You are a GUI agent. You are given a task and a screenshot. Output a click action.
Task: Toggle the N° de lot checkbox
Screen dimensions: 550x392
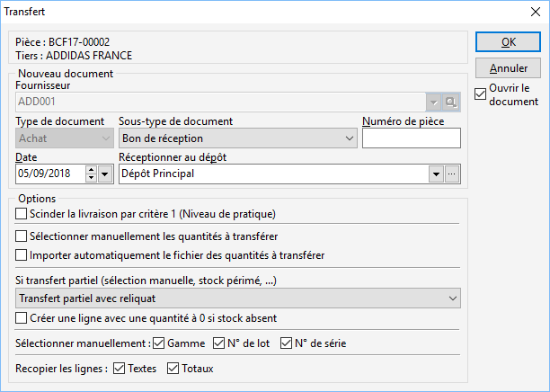pos(219,343)
